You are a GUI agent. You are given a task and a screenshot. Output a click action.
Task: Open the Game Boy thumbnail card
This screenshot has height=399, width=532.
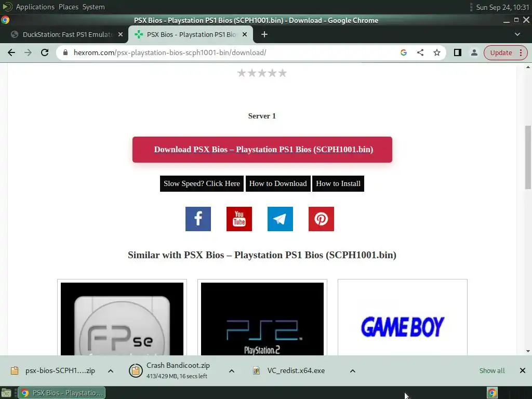(403, 318)
